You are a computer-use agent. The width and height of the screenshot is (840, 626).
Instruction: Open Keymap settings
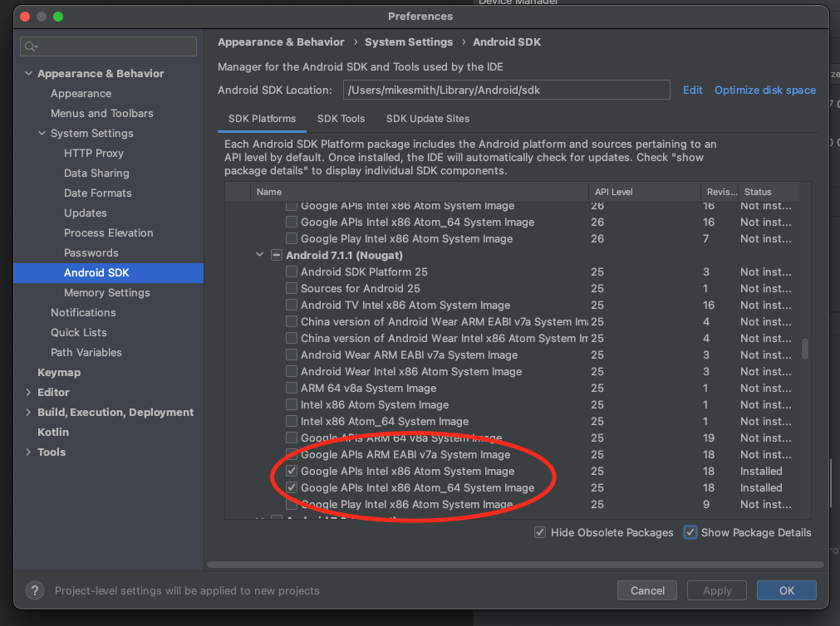[59, 373]
